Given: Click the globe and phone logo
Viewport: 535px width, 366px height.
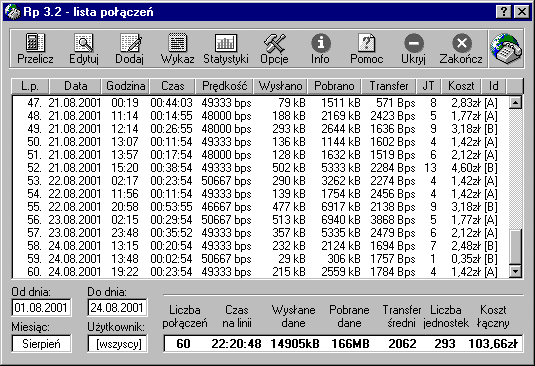Looking at the screenshot, I should coord(506,48).
